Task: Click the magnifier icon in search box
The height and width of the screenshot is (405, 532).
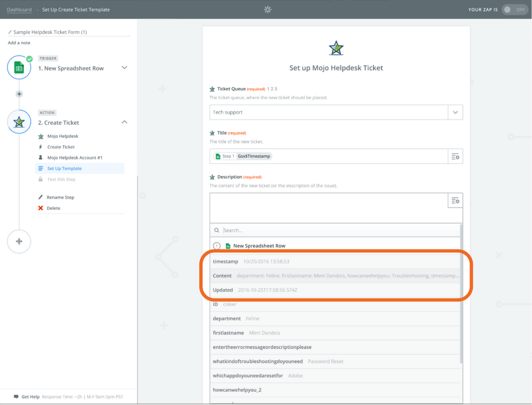Action: coord(216,231)
